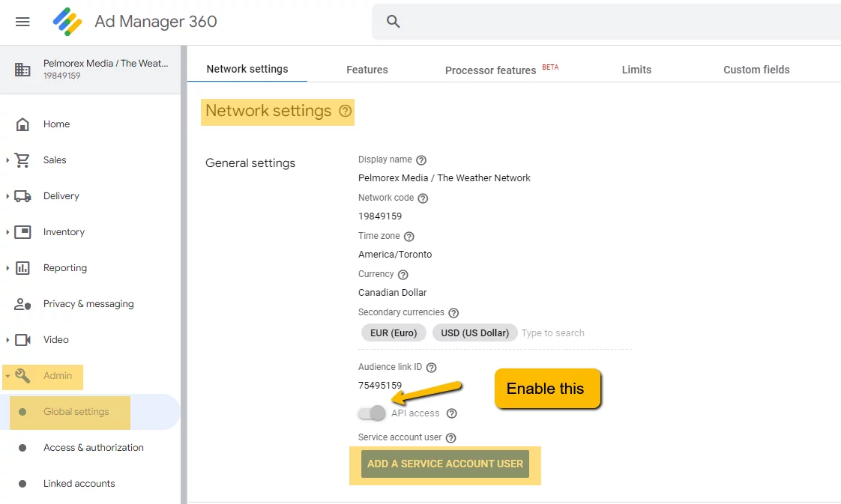Open the hamburger main menu
The image size is (841, 504).
click(22, 22)
